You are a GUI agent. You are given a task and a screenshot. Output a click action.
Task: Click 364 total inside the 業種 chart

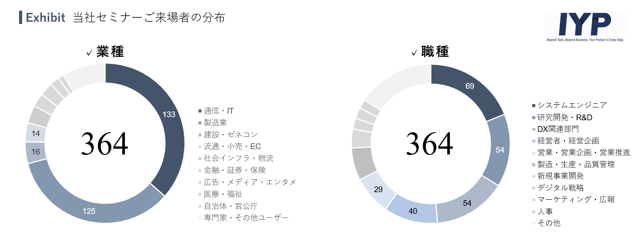pos(105,143)
